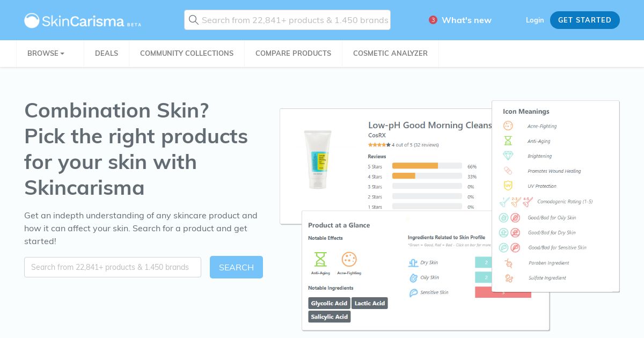644x338 pixels.
Task: Click the 5 Stars orange rating bar
Action: (x=415, y=166)
